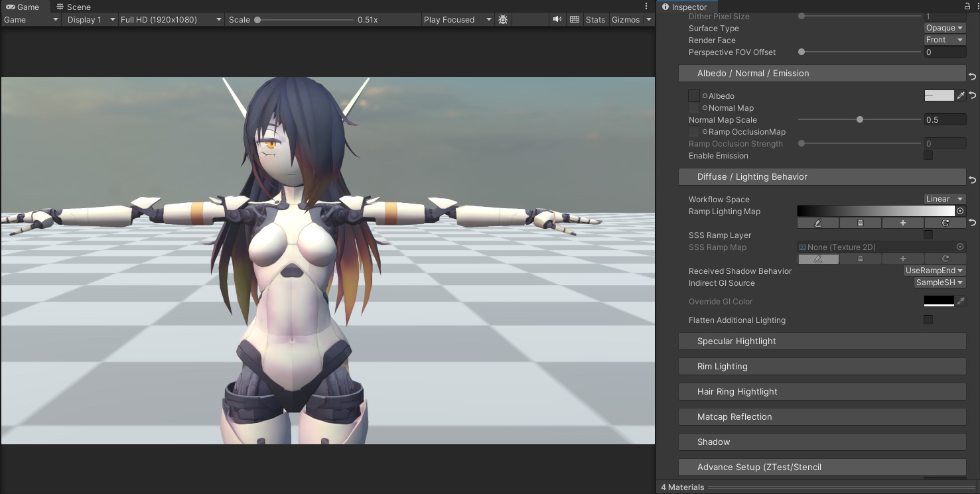
Task: Enable the Enable Emission checkbox
Action: pyautogui.click(x=928, y=156)
